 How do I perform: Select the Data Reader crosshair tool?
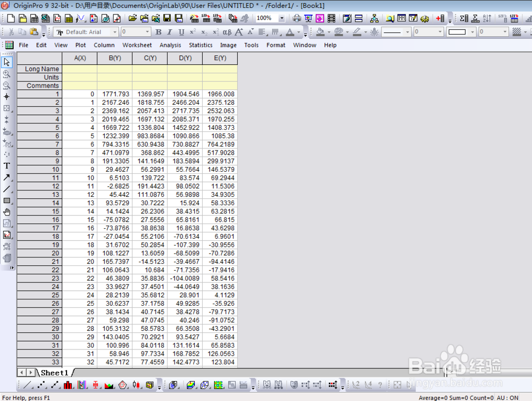point(7,97)
